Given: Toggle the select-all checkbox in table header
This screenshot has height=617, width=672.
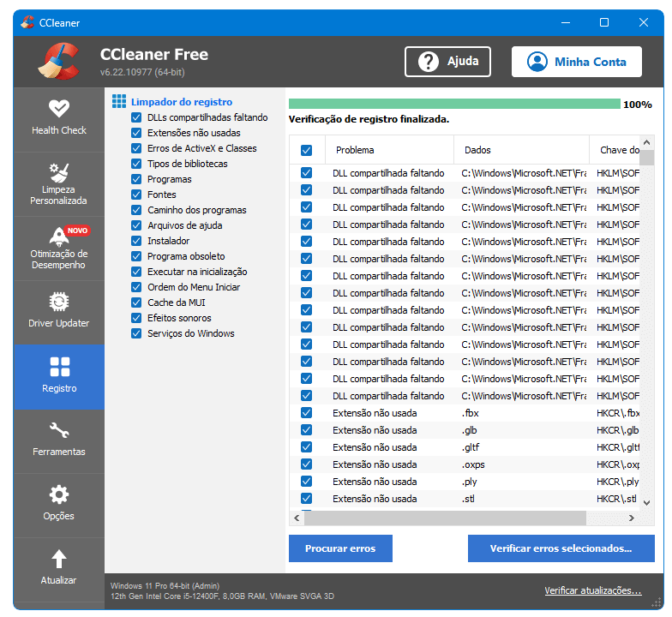Looking at the screenshot, I should coord(307,151).
